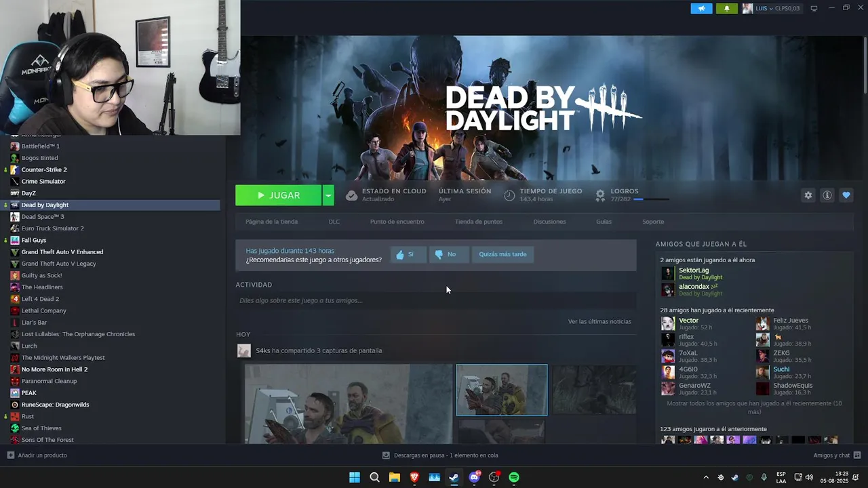Toggle the favorite heart icon
Screen dimensions: 868x488
pos(846,195)
